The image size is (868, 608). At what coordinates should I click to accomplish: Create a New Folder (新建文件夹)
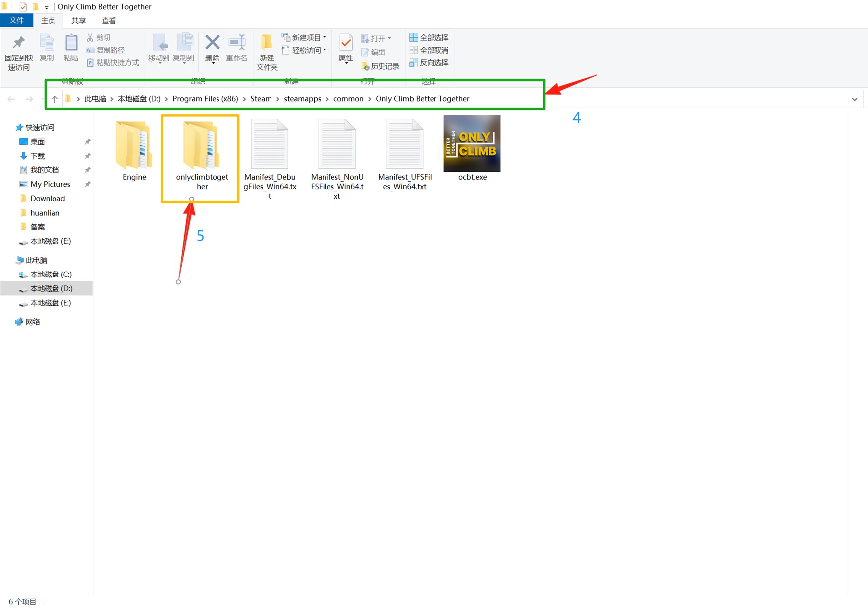[267, 53]
